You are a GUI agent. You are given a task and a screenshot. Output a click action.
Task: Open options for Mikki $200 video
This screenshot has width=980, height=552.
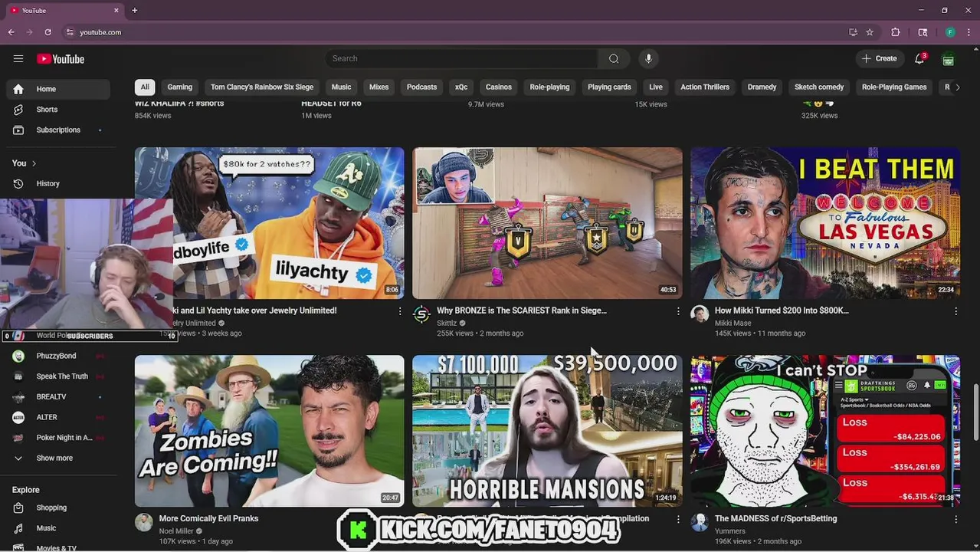[955, 311]
